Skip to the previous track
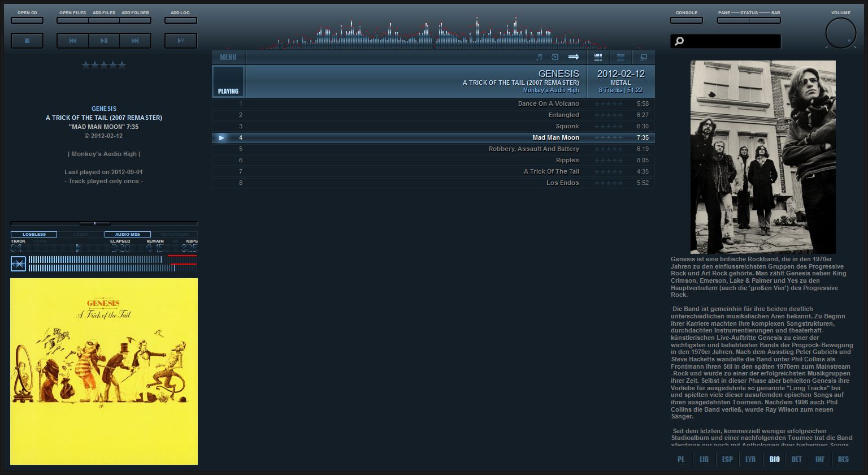The width and height of the screenshot is (868, 475). coord(73,41)
